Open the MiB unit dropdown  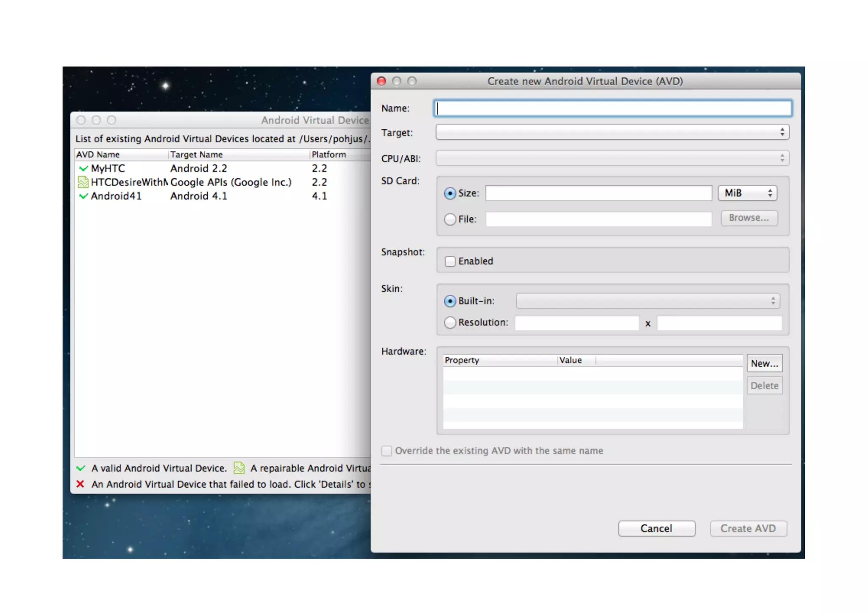747,193
